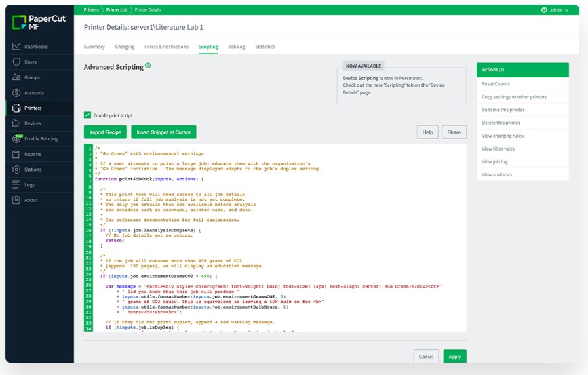Image resolution: width=588 pixels, height=375 pixels.
Task: Open the Groups icon in sidebar
Action: (x=16, y=77)
